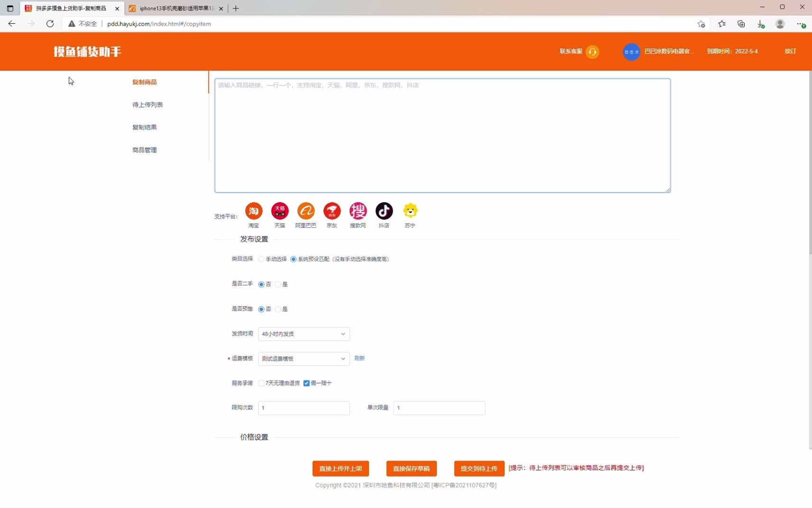Open the browser collections icon

point(741,24)
